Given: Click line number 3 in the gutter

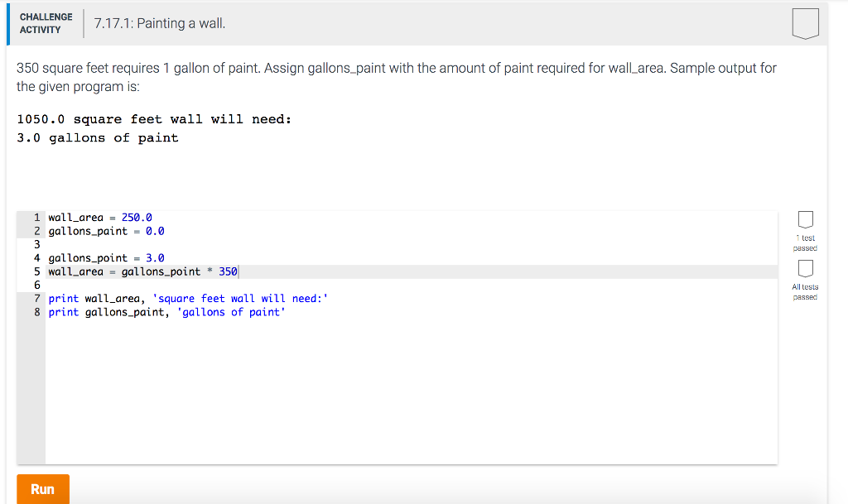Looking at the screenshot, I should click(x=35, y=244).
